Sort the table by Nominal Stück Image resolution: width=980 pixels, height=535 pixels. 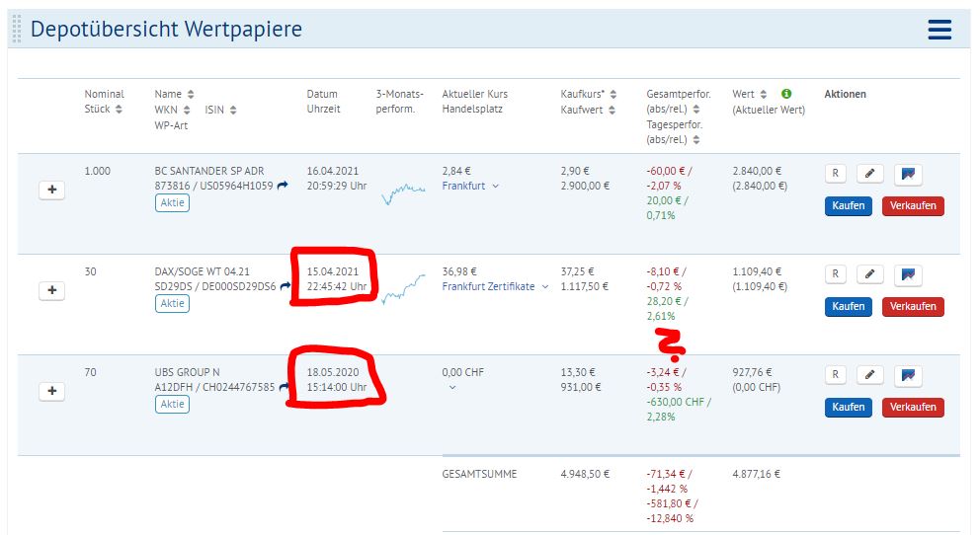tap(119, 110)
